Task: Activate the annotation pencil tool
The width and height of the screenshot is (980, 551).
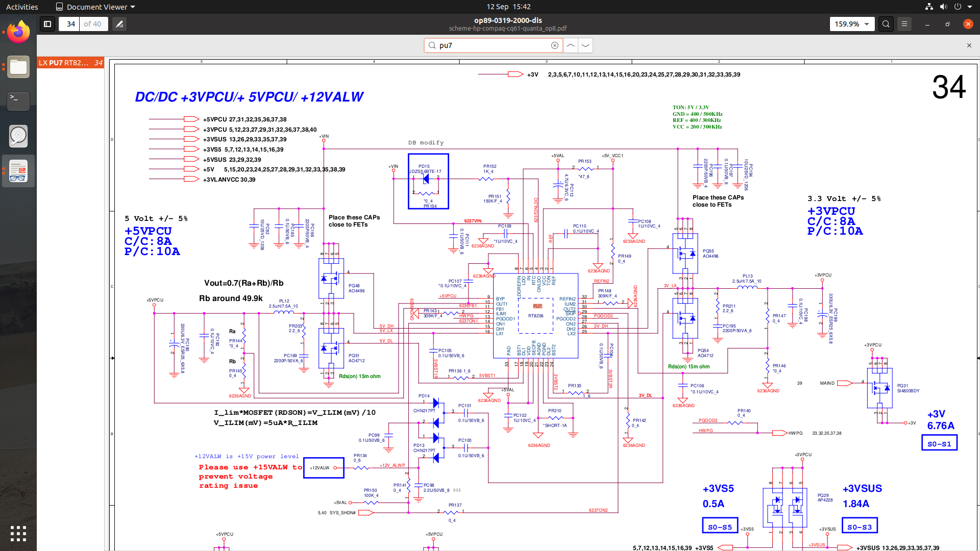Action: click(119, 24)
